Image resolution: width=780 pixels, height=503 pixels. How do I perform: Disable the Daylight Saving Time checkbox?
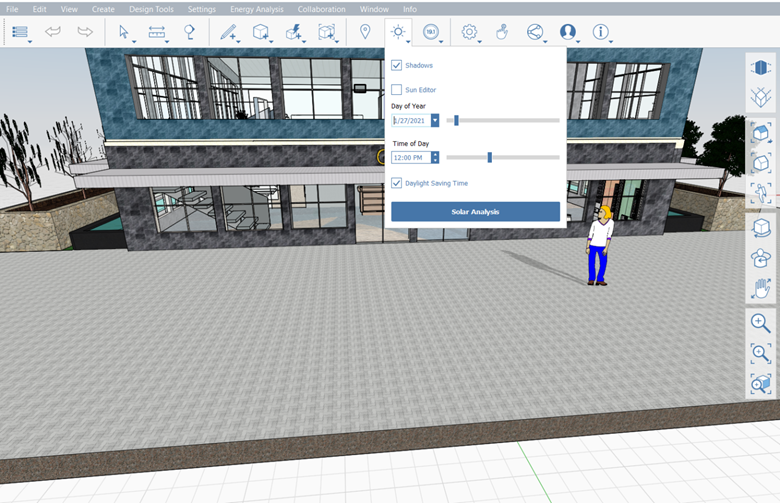(x=396, y=183)
